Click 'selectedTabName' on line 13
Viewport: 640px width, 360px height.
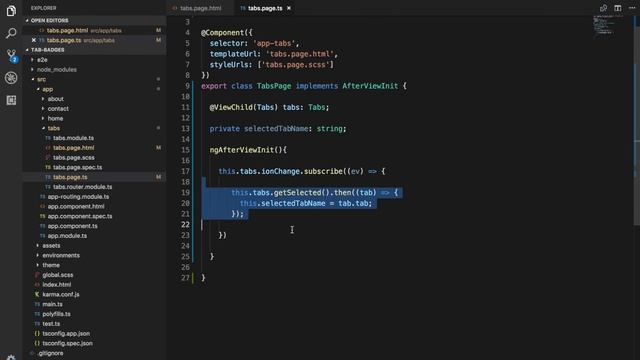click(276, 129)
